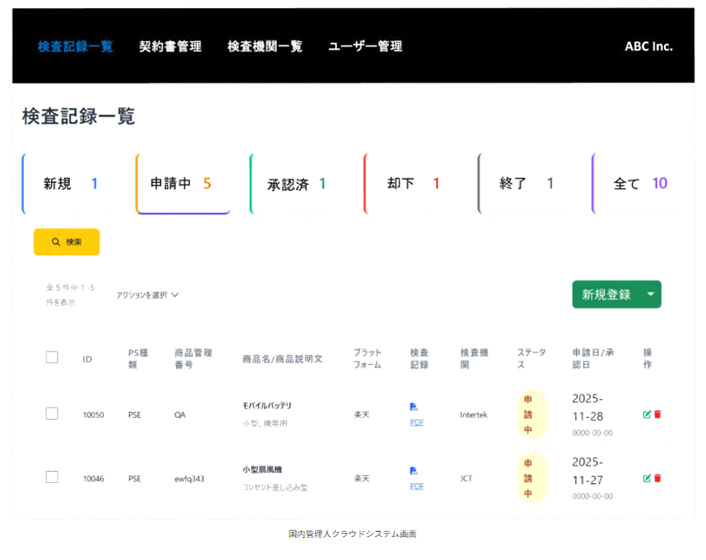Select the 承認済 status filter card
Screen dimensions: 706x560
click(301, 184)
